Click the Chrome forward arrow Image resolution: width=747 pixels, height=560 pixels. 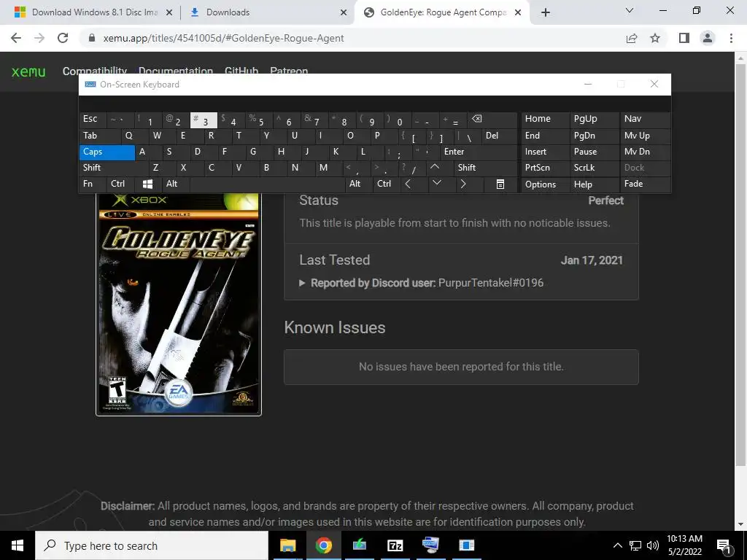[x=39, y=38]
